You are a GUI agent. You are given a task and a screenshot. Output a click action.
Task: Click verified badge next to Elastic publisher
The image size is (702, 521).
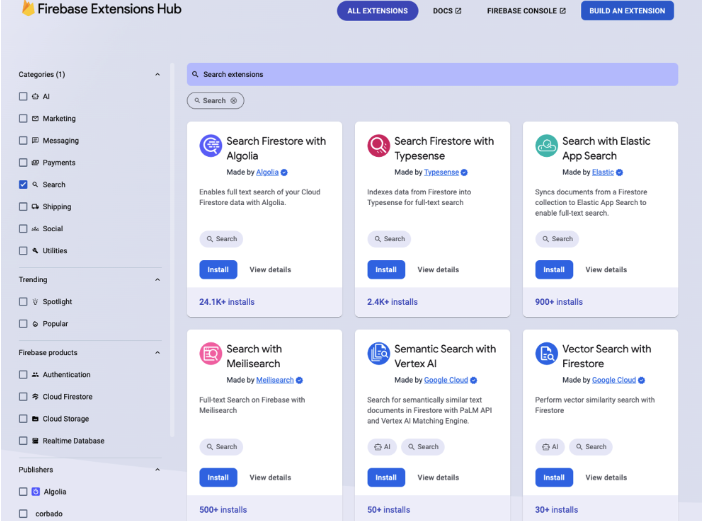tap(619, 172)
